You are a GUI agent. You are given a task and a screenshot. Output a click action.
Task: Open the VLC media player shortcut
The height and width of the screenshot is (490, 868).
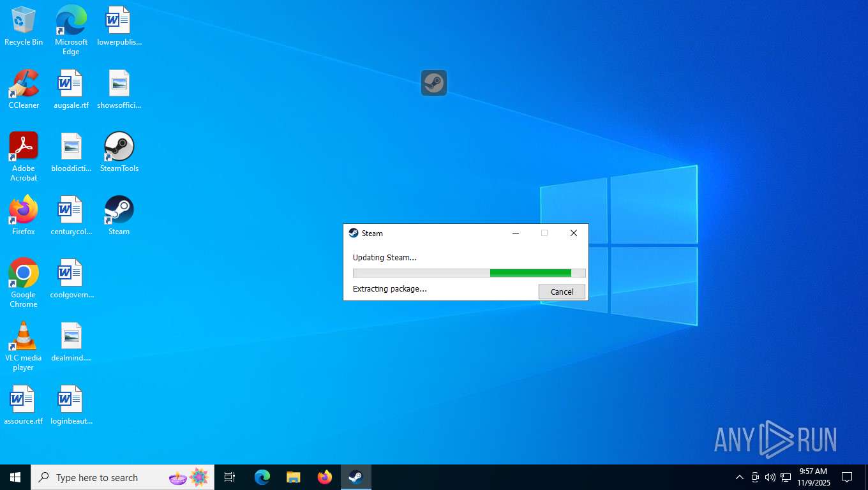24,346
